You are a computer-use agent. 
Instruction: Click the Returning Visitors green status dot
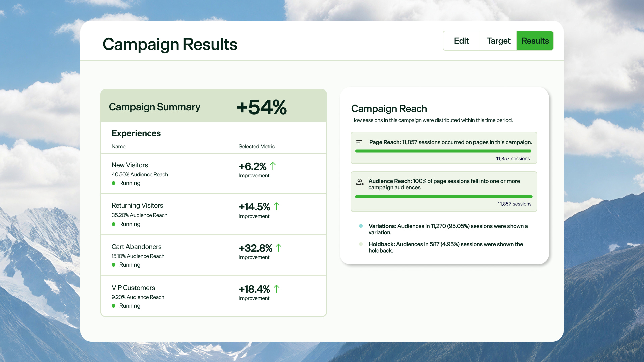tap(114, 224)
